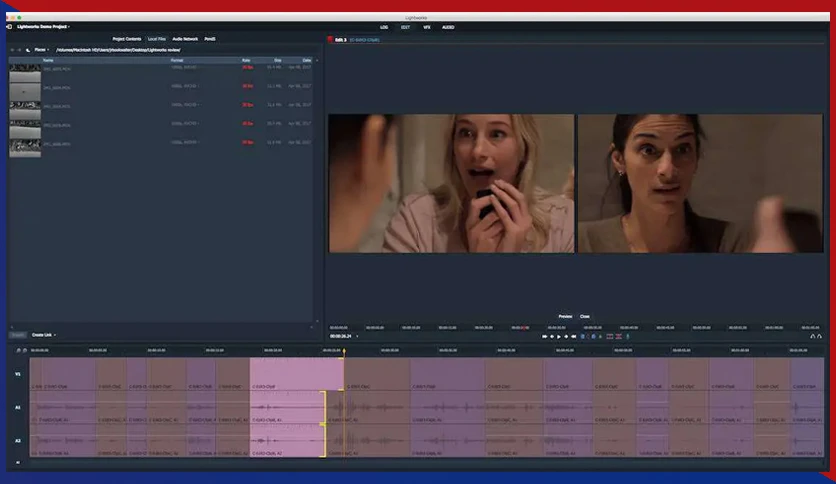The image size is (836, 484).
Task: Switch to the EDIT workspace tab
Action: (x=405, y=27)
